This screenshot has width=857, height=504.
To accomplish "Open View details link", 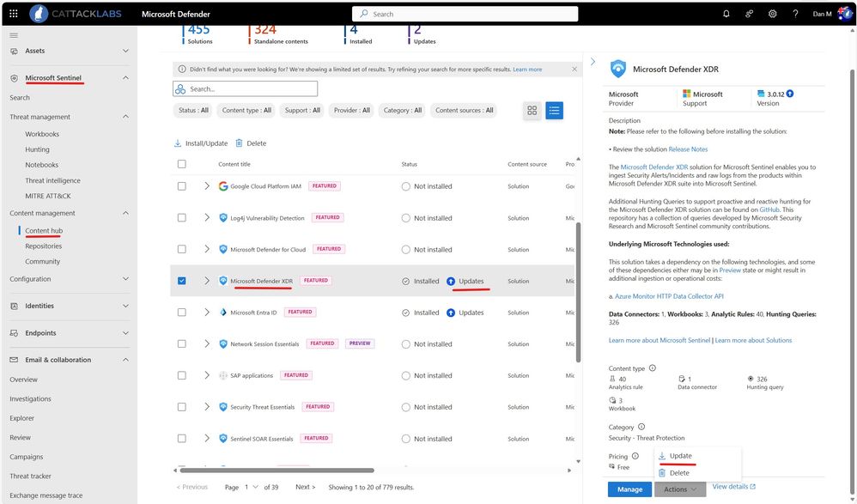I will click(733, 487).
